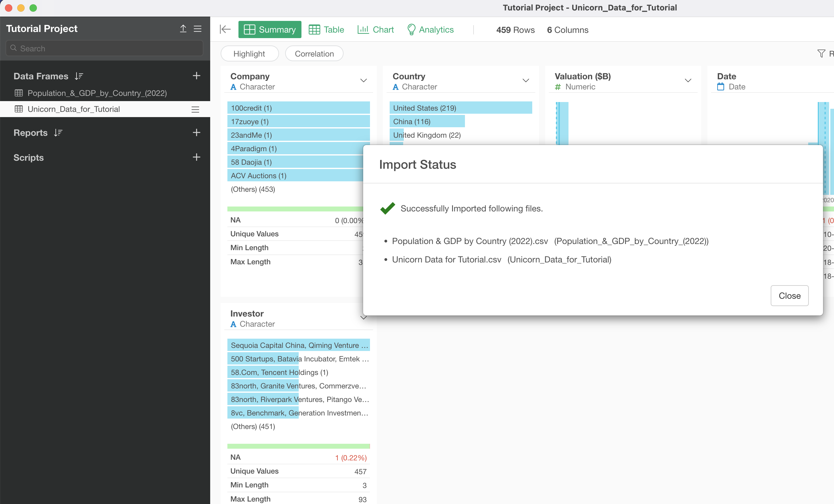Toggle the Highlight pill button
This screenshot has height=504, width=834.
pos(249,53)
